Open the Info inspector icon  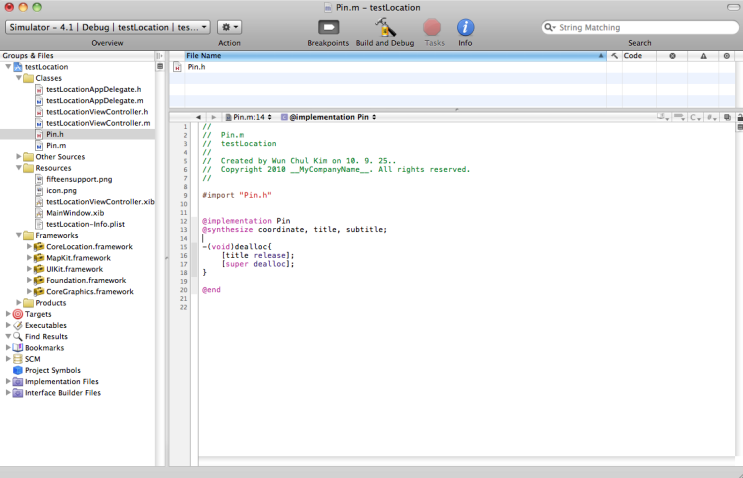tap(465, 27)
